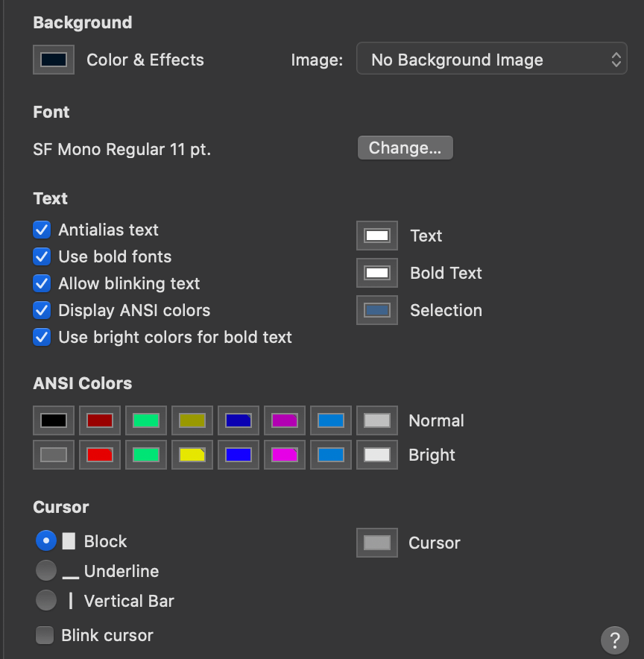This screenshot has height=659, width=644.
Task: Choose the Bright yellow ANSI swatch
Action: pos(192,455)
